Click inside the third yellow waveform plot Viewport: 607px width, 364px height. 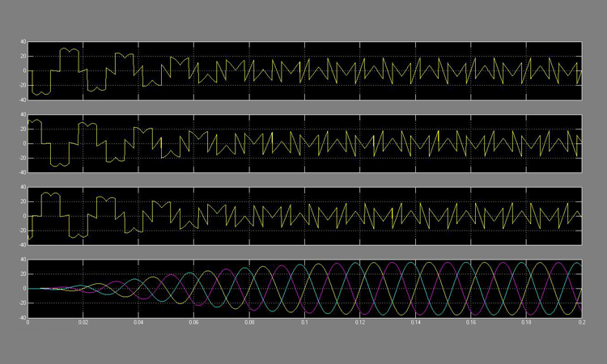(x=304, y=216)
